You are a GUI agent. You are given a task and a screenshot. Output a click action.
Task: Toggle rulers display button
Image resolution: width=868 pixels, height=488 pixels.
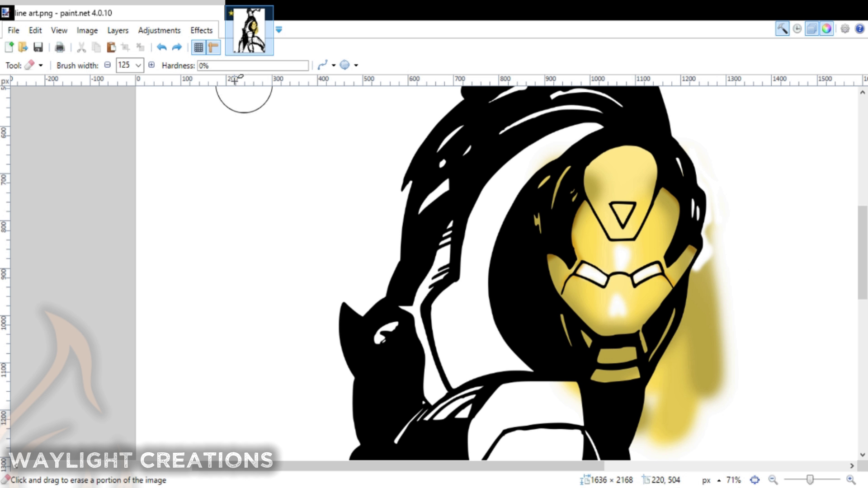click(213, 47)
